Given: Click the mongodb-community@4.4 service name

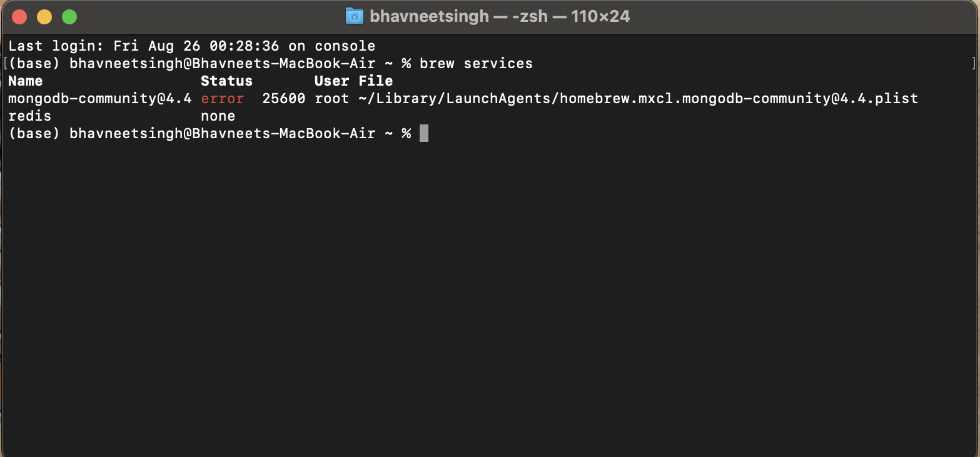Looking at the screenshot, I should tap(100, 98).
